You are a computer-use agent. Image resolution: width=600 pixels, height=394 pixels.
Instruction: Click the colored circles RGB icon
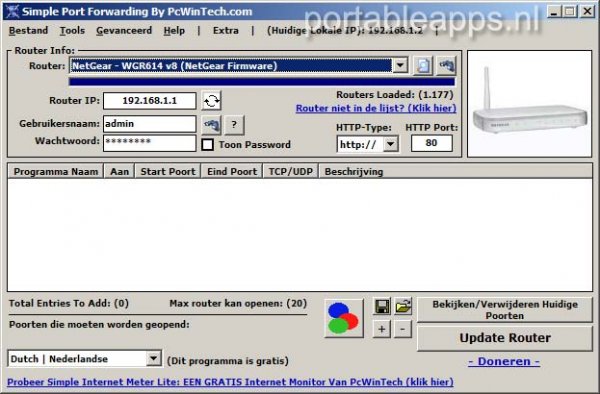pyautogui.click(x=344, y=318)
